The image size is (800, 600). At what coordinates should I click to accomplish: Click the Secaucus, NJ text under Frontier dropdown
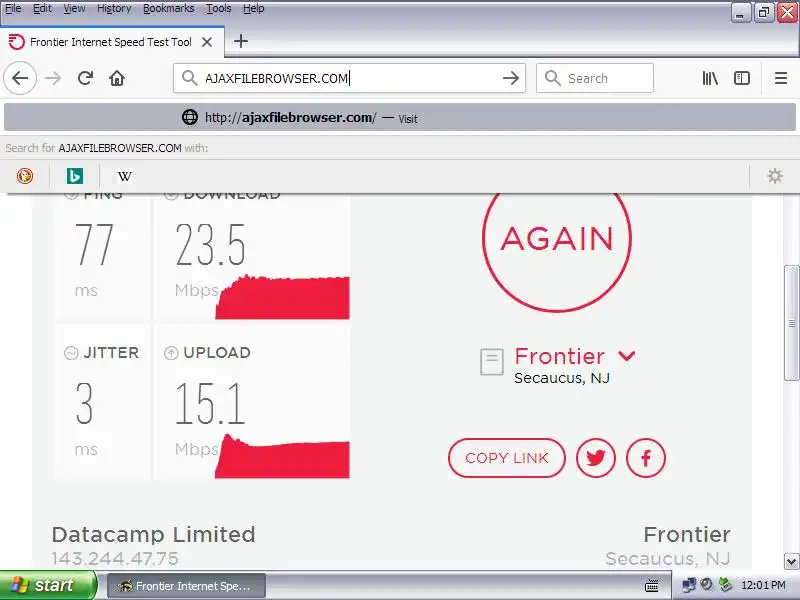click(562, 378)
